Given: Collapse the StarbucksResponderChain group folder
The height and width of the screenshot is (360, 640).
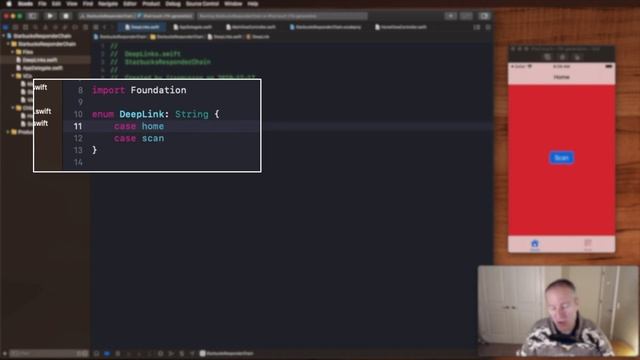Looking at the screenshot, I should click(x=8, y=44).
